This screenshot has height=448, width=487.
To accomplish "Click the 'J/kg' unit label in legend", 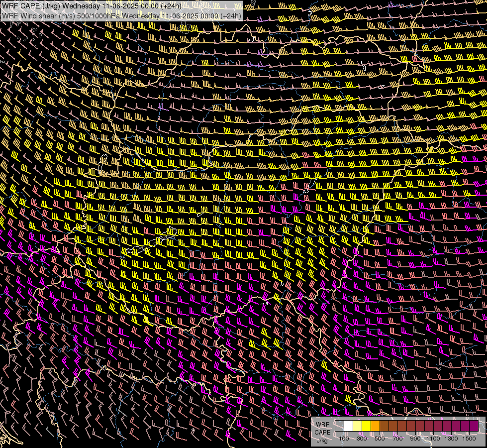I will pyautogui.click(x=322, y=441).
